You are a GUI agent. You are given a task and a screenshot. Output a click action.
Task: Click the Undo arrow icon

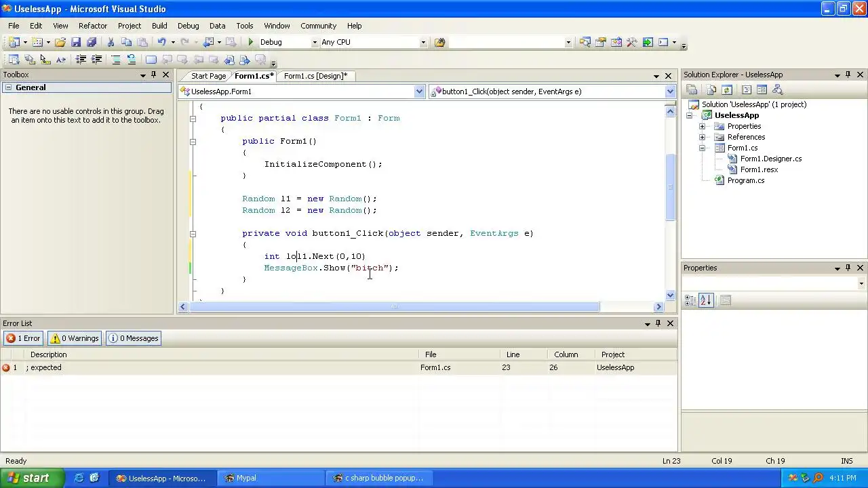tap(161, 42)
